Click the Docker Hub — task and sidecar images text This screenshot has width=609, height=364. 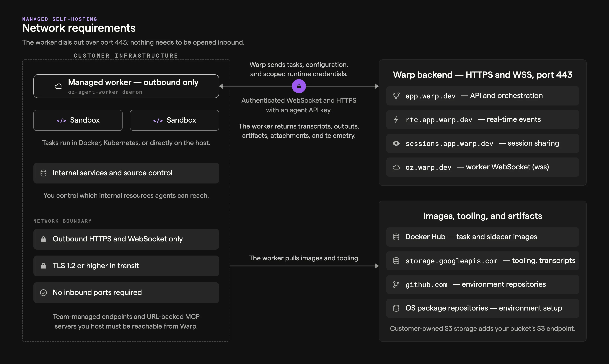click(471, 237)
